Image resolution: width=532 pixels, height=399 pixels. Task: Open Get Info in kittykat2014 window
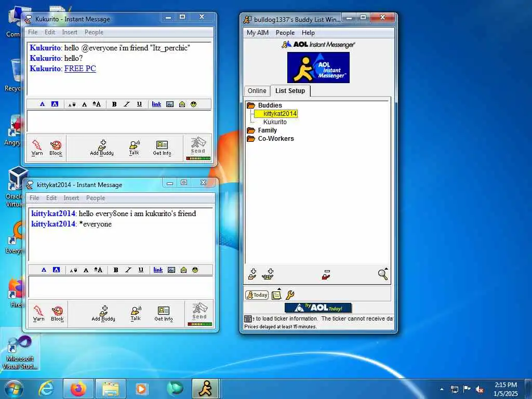tap(164, 313)
